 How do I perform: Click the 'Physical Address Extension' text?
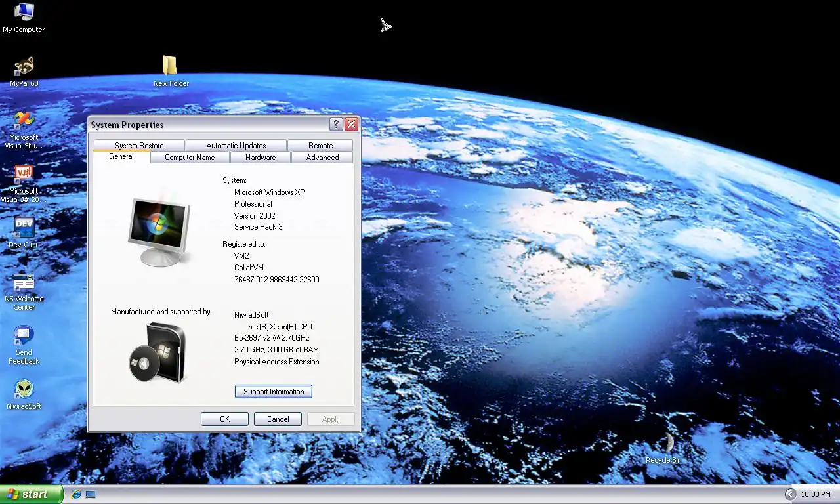(x=277, y=362)
